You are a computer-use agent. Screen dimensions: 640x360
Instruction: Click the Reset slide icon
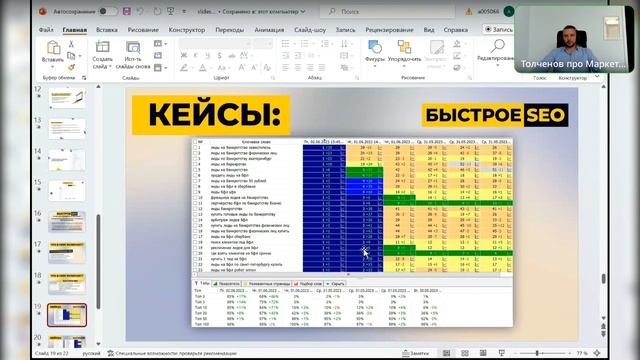pyautogui.click(x=158, y=56)
